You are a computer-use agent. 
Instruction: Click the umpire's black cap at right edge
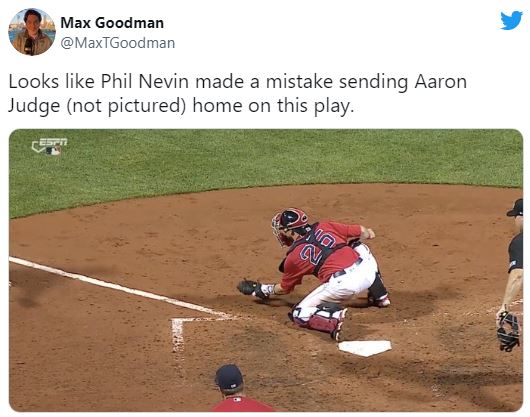point(515,208)
